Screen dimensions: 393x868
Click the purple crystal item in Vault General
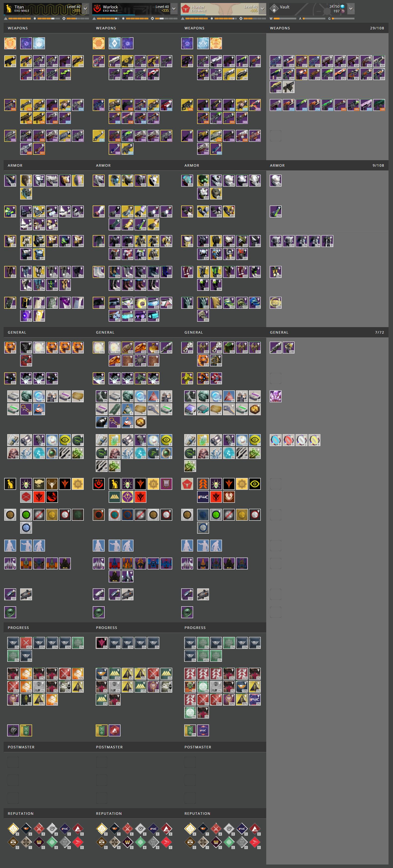tap(275, 396)
